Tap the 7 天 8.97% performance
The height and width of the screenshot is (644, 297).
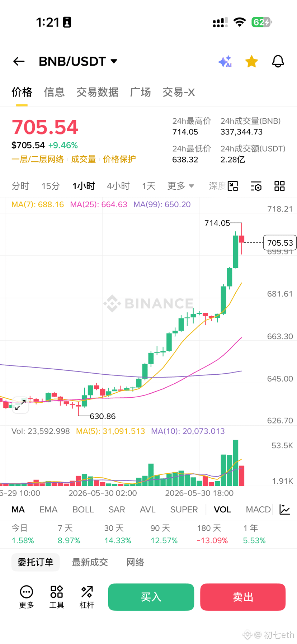point(69,534)
